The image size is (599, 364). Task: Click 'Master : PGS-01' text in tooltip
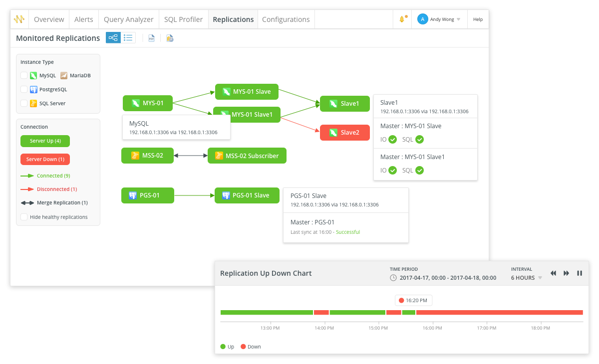coord(312,222)
